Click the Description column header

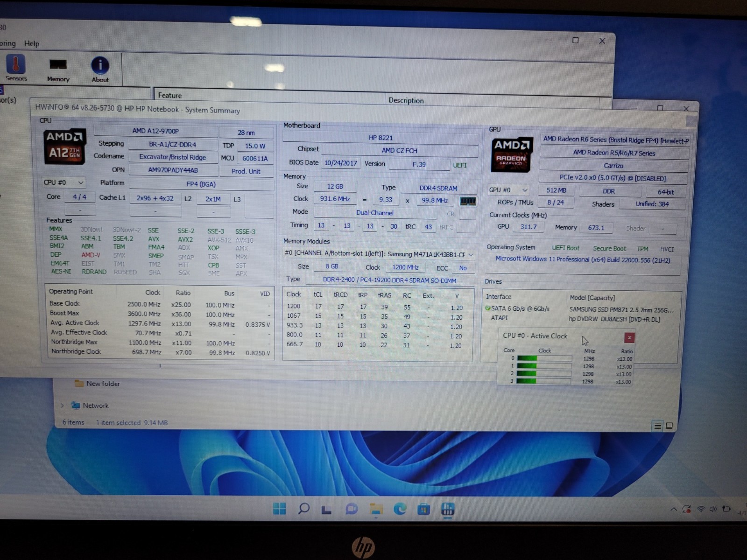click(406, 100)
